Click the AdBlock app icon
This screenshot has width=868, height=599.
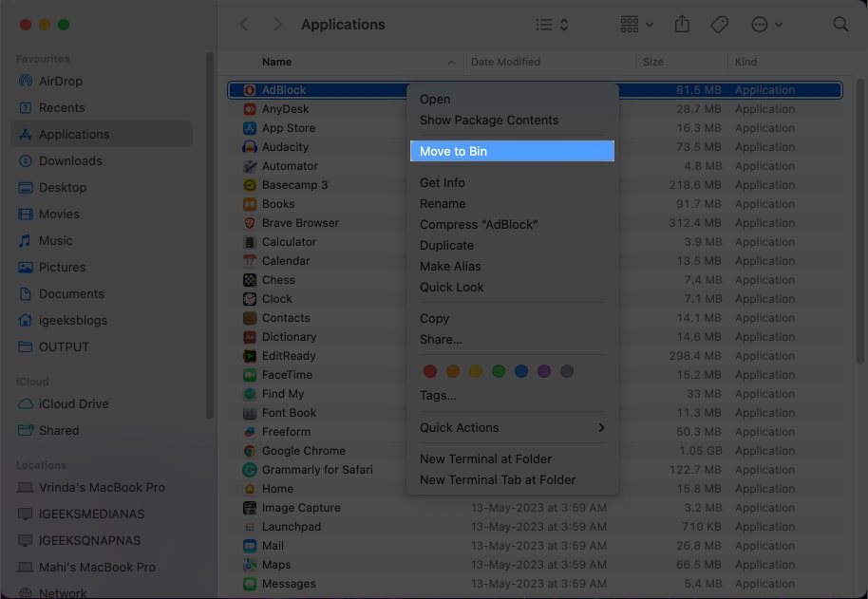click(x=250, y=90)
